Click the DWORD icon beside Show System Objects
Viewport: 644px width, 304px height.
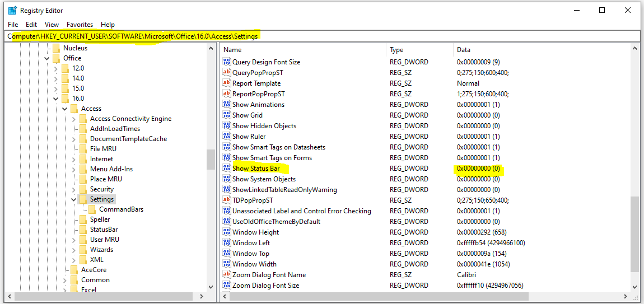point(227,179)
